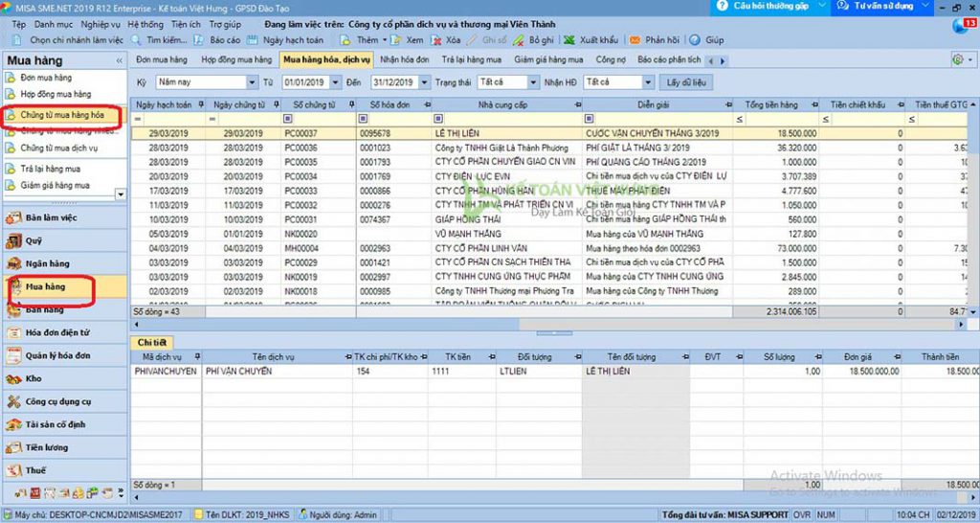Open the Nghiệp vụ menu
The image size is (980, 523).
(100, 22)
